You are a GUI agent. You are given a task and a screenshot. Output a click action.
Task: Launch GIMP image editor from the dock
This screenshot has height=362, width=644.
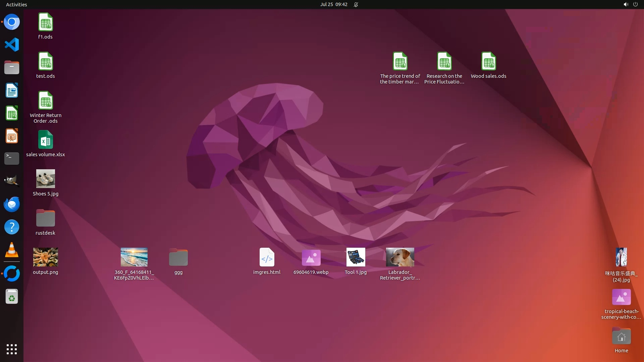pos(12,181)
